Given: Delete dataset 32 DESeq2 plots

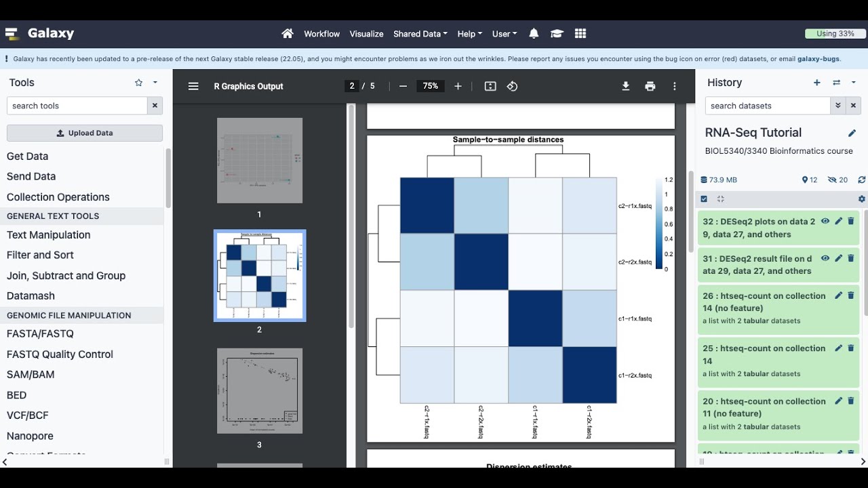Looking at the screenshot, I should coord(851,221).
